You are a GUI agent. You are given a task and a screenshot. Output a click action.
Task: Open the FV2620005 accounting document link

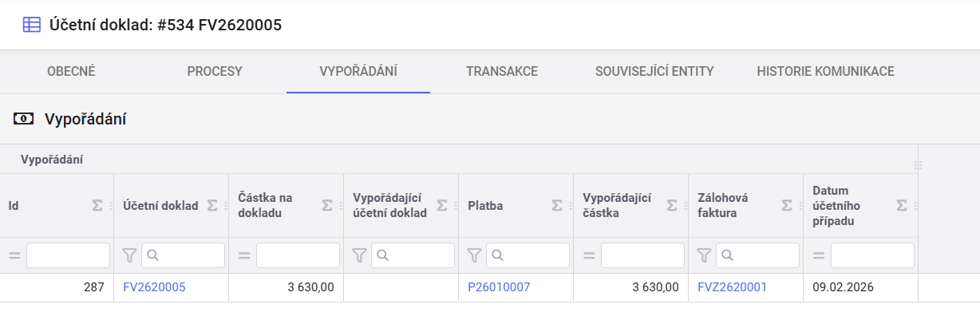tap(154, 287)
